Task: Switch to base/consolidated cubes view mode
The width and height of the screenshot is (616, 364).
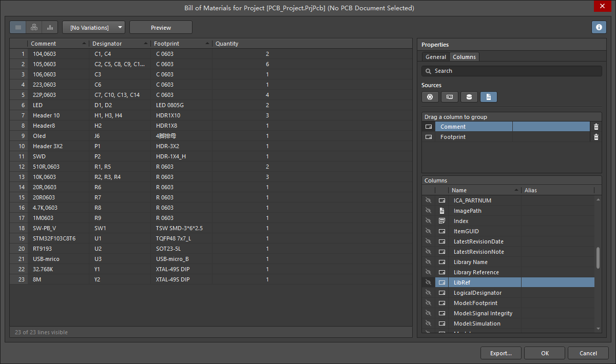Action: point(34,27)
